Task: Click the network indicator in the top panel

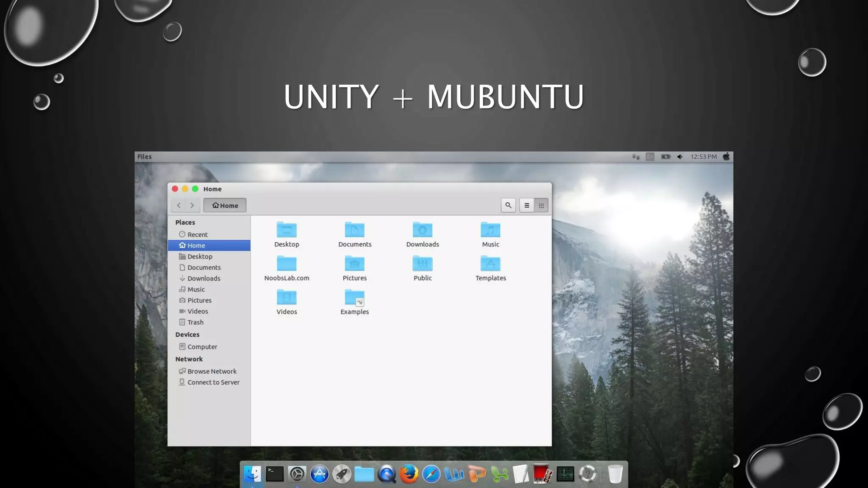Action: 636,157
